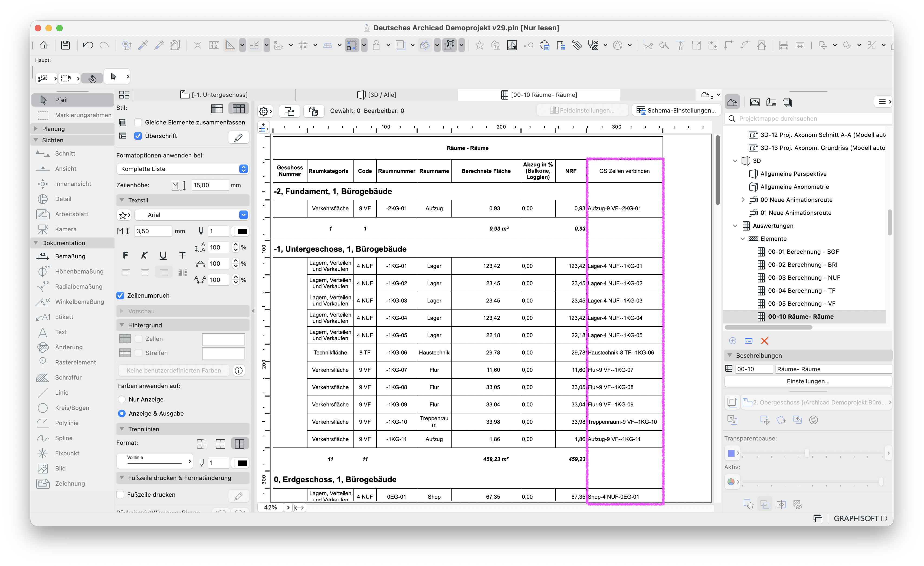924x566 pixels.
Task: Select the Kamera tool
Action: pos(72,229)
